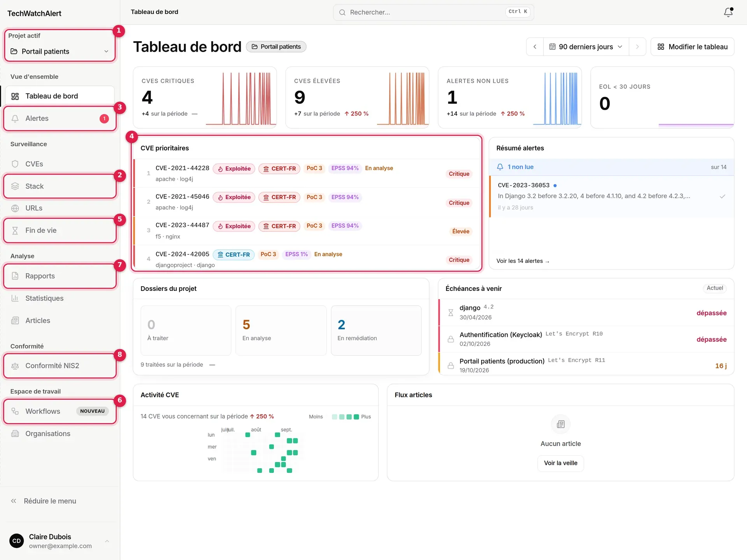747x560 pixels.
Task: Click the search magnifier icon
Action: pos(342,12)
